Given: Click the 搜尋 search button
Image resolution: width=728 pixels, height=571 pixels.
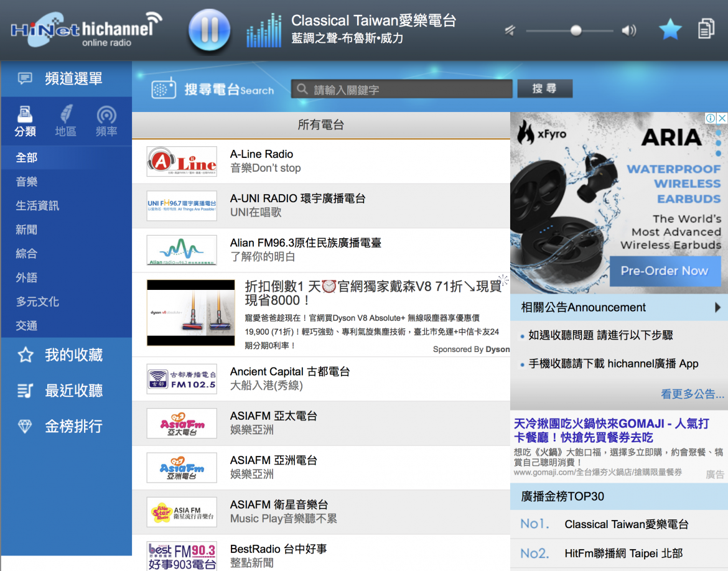Looking at the screenshot, I should pos(544,89).
